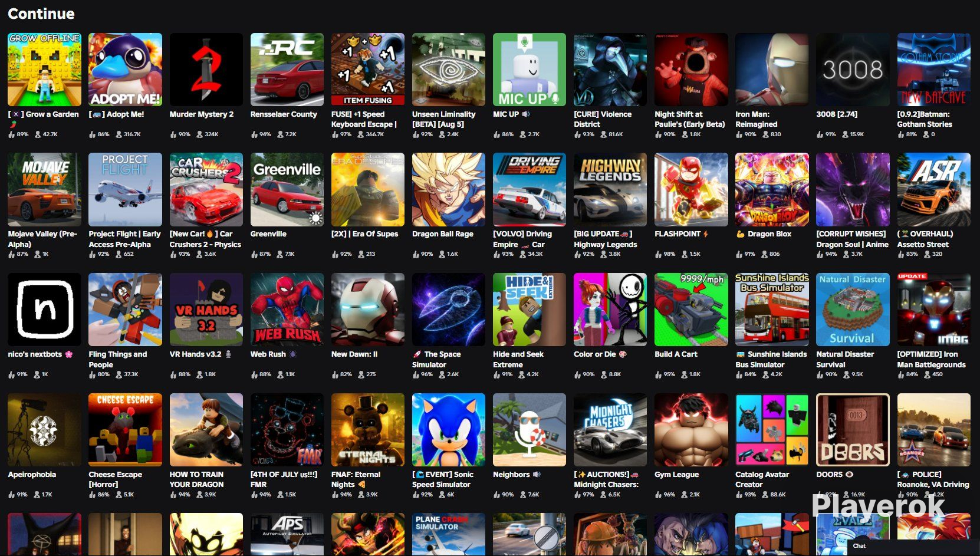Select the Web Rush Spider-Man icon

click(x=287, y=310)
